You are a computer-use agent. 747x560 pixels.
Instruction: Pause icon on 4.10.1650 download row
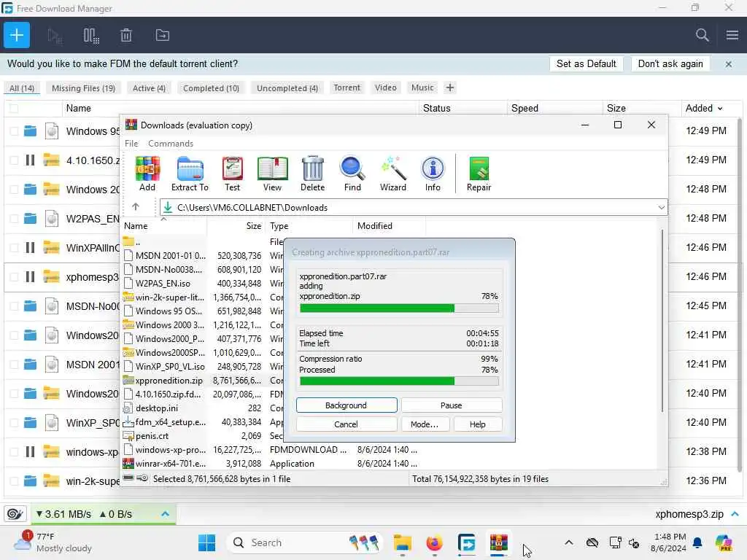pyautogui.click(x=30, y=160)
